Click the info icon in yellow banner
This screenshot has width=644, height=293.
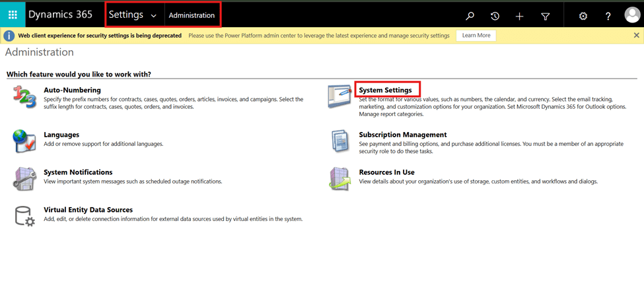coord(9,36)
